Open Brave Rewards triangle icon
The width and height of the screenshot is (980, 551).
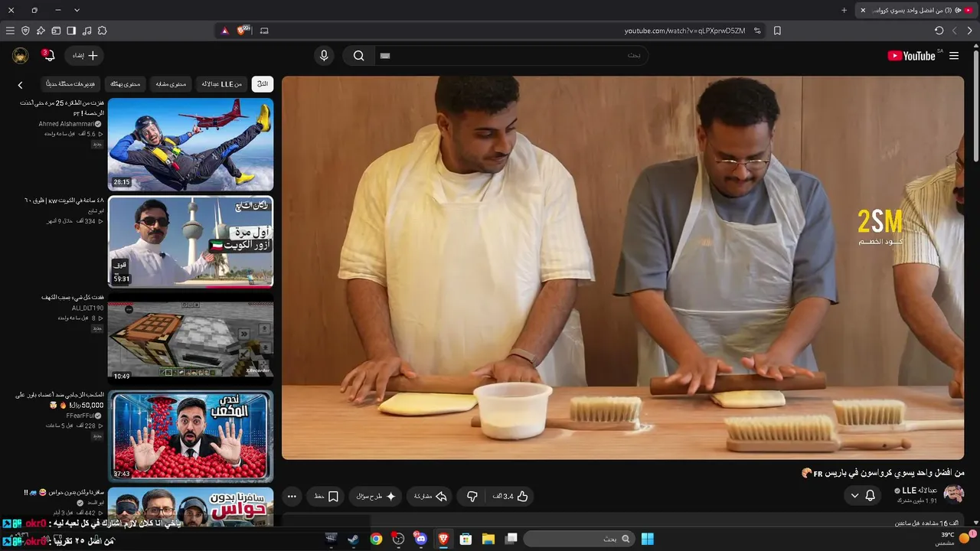(x=224, y=31)
